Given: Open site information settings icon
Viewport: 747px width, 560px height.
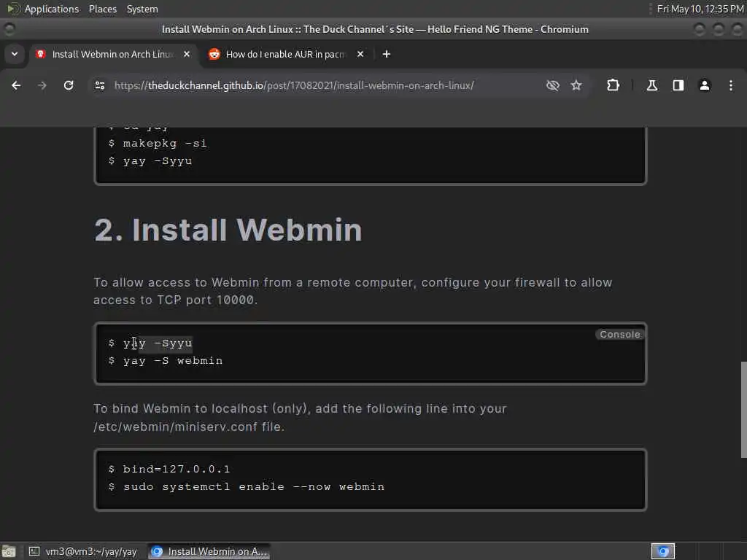Looking at the screenshot, I should click(x=100, y=85).
